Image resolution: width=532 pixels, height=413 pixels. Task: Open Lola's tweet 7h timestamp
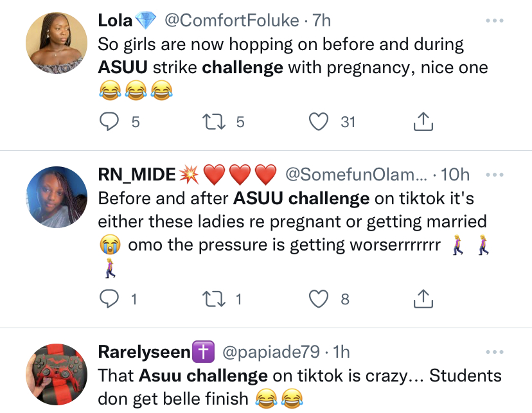[x=322, y=21]
